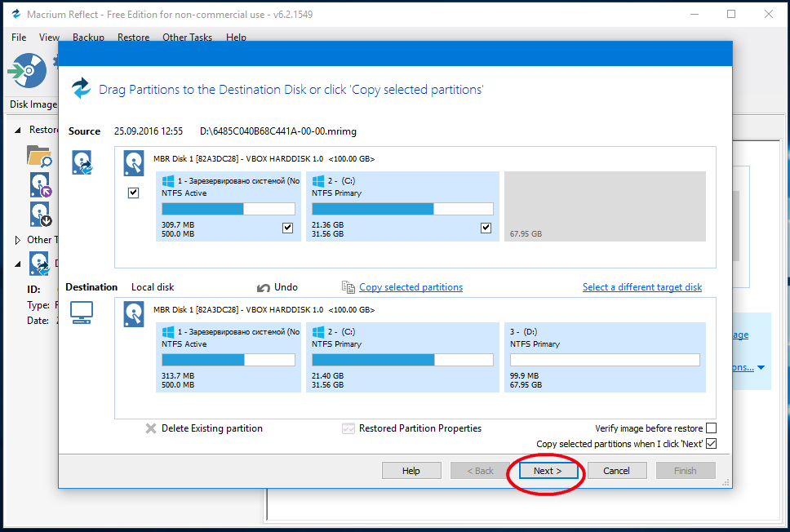Viewport: 790px width, 532px height.
Task: Click Delete Existing partition label
Action: [212, 428]
